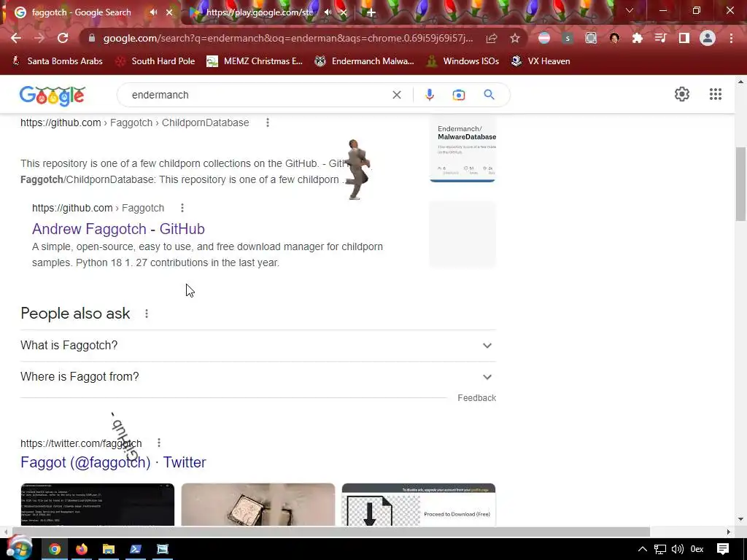Open PowerShell from the taskbar
747x560 pixels.
coord(135,549)
